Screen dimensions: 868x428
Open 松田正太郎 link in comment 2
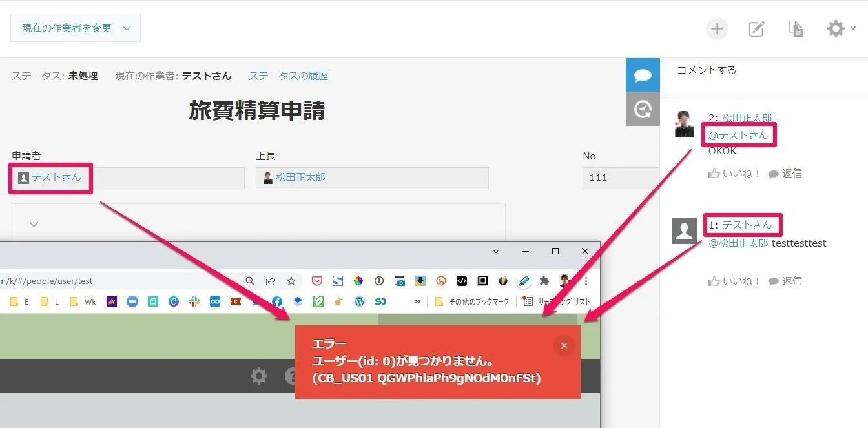point(747,117)
